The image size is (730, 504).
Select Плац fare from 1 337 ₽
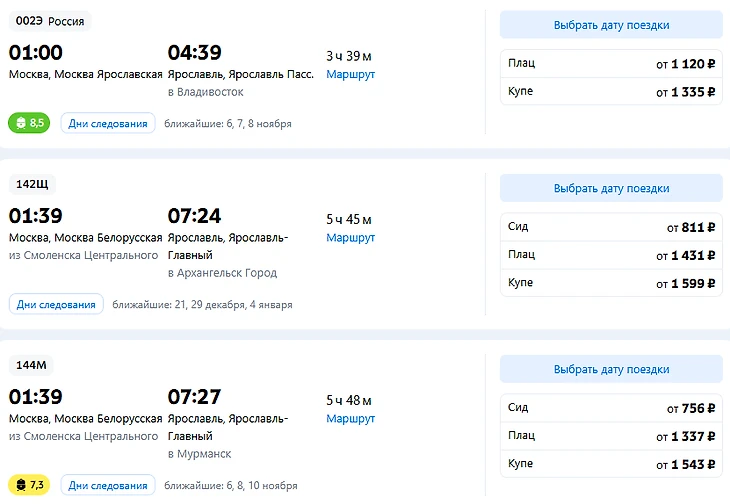(x=611, y=436)
